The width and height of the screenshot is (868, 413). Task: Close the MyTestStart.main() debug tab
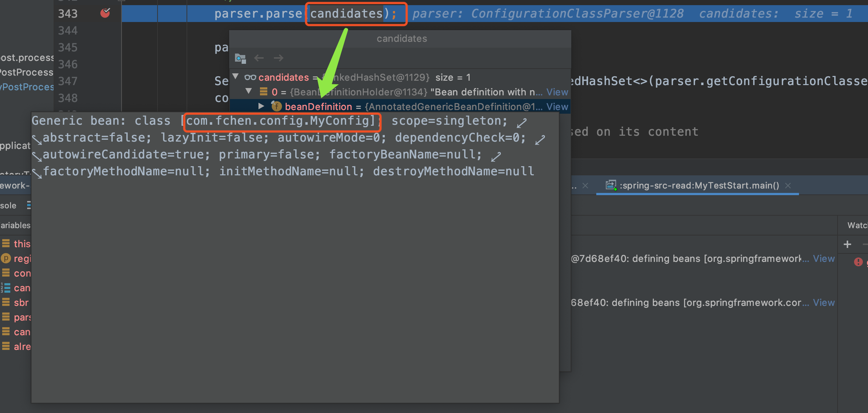[788, 186]
